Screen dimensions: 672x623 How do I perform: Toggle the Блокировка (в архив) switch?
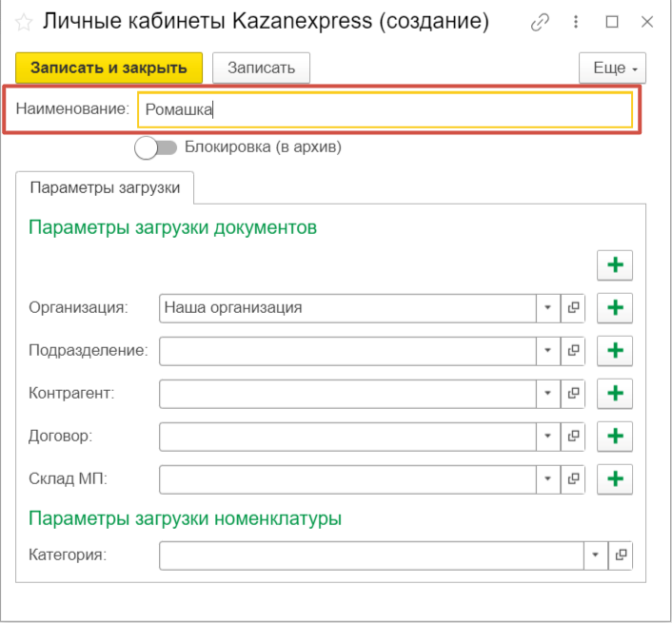click(156, 147)
